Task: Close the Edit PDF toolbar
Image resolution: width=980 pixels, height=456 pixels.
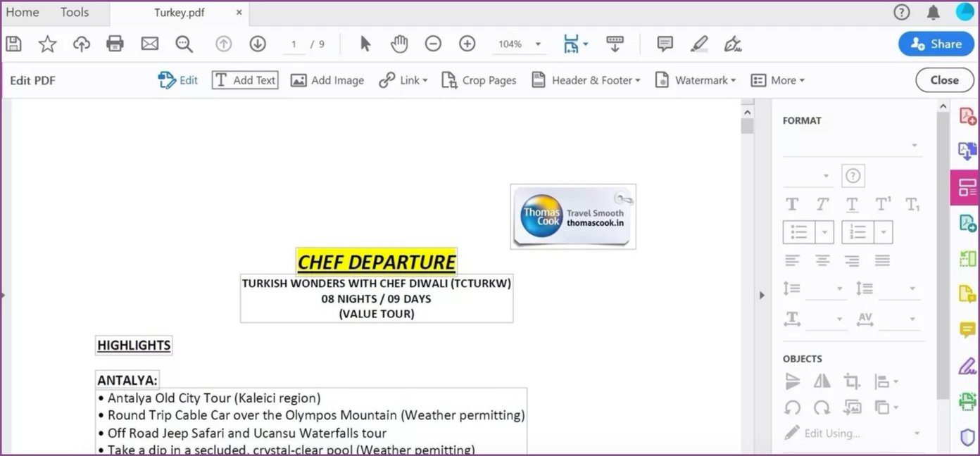Action: coord(944,80)
